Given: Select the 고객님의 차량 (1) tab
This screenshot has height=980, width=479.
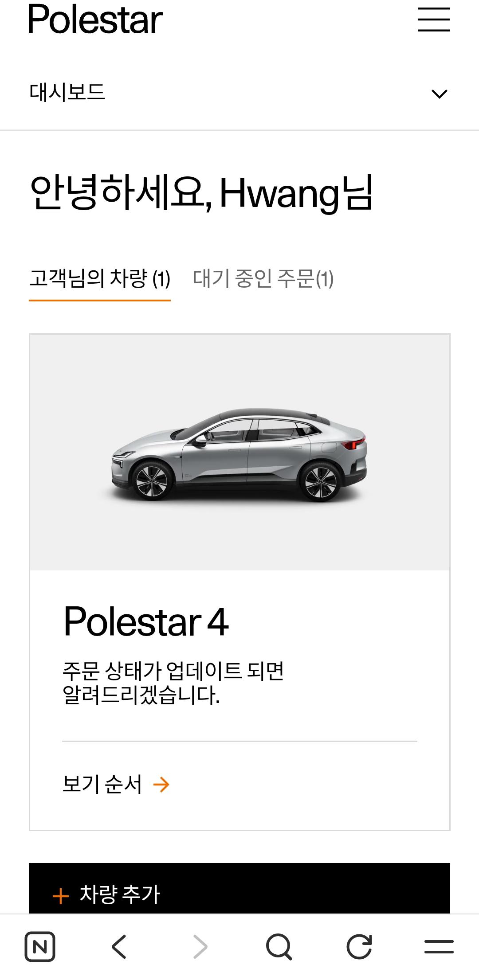Looking at the screenshot, I should pyautogui.click(x=100, y=279).
